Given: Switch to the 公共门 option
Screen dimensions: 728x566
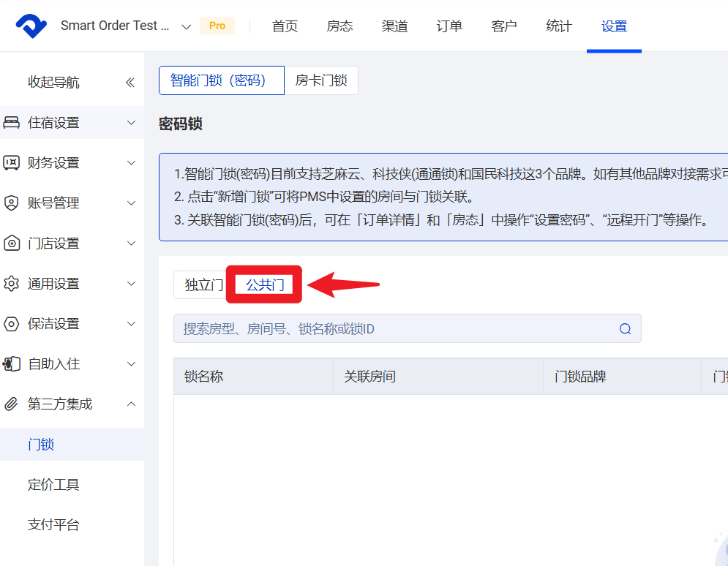Looking at the screenshot, I should coord(265,285).
